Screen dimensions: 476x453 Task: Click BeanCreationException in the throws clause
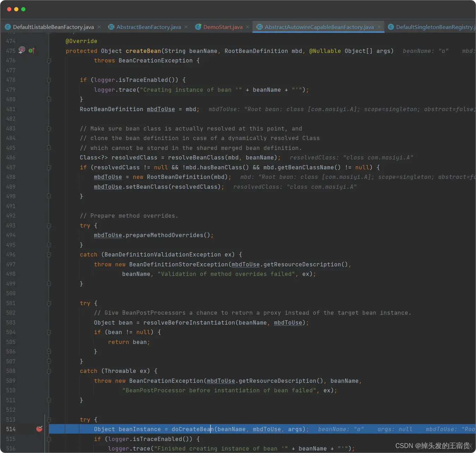[156, 60]
